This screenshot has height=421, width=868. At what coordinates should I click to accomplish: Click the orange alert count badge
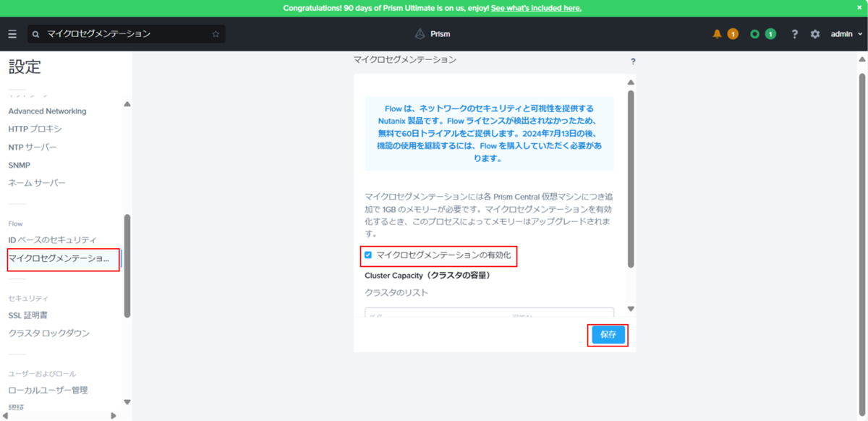coord(733,34)
